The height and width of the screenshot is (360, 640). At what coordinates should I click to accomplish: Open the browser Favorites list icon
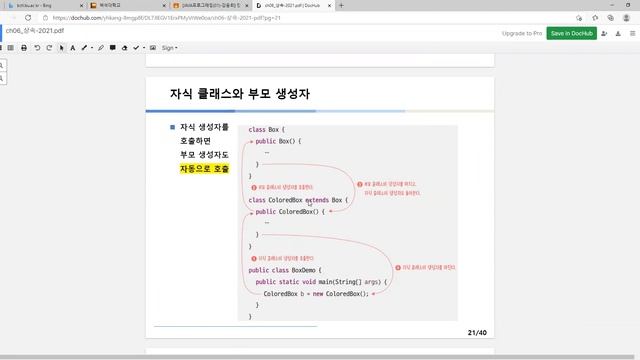coord(595,18)
